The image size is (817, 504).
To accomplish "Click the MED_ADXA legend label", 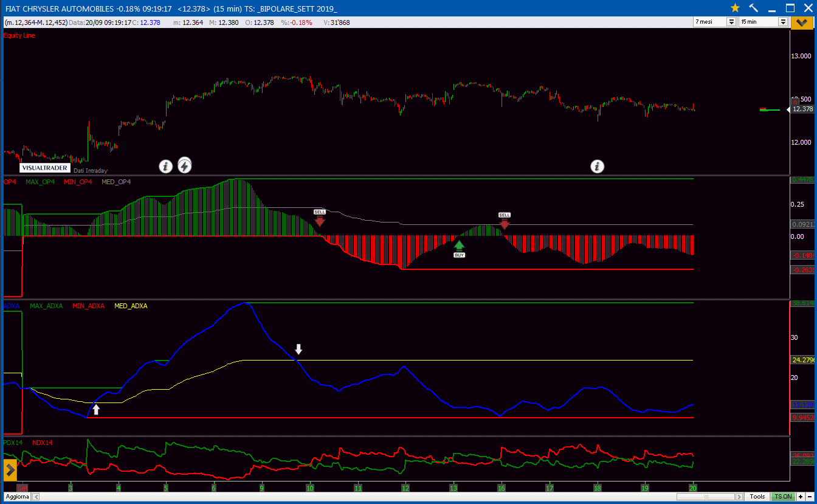I will coord(131,306).
